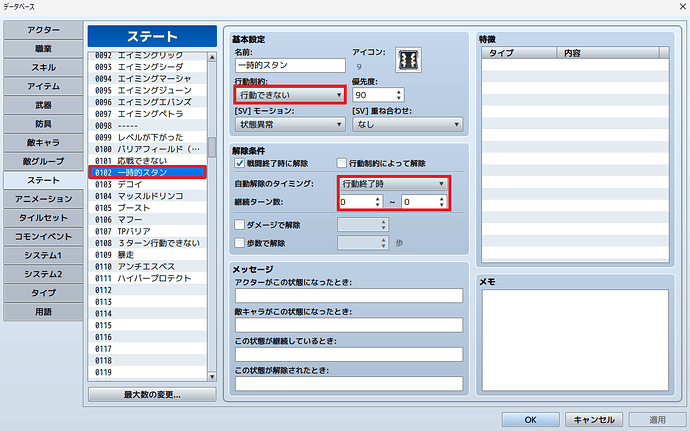Select state 0107 TPバリア
Screen dimensions: 690x431
[x=147, y=231]
